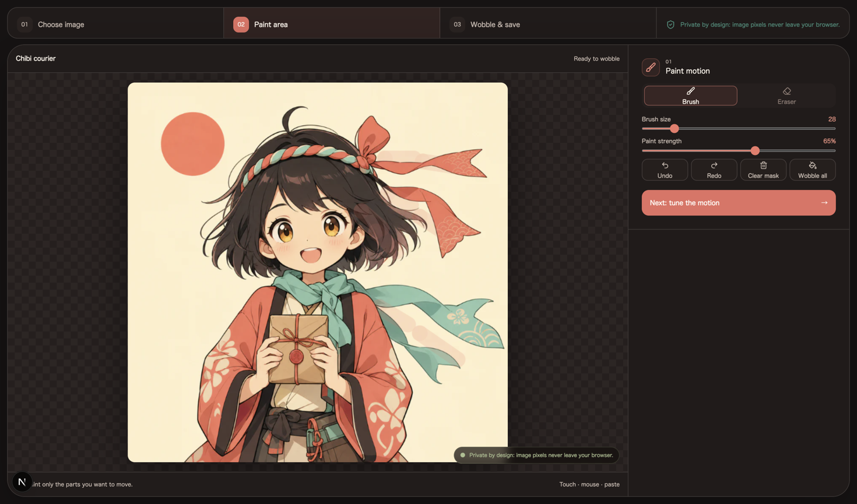Click the "Ready to wobble" status text
This screenshot has height=504, width=857.
click(596, 59)
